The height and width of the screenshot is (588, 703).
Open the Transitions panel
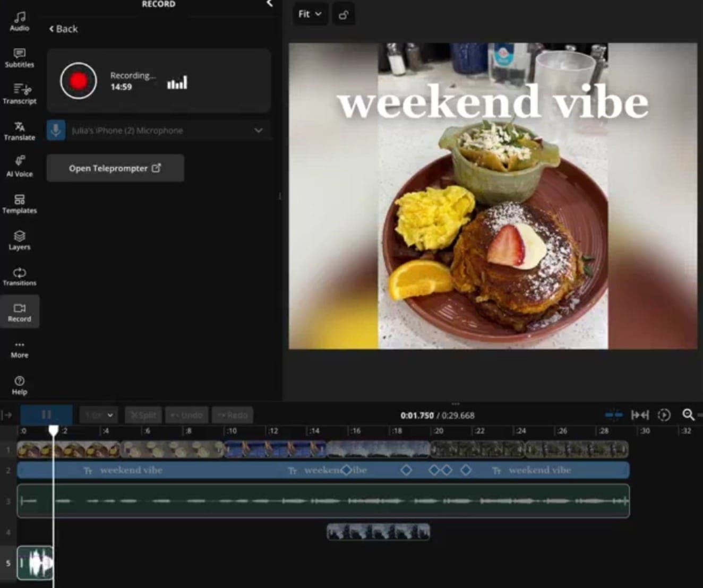click(x=20, y=276)
